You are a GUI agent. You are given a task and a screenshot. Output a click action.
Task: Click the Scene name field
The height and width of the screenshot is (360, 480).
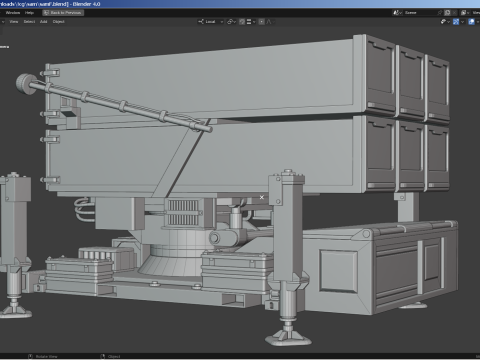pyautogui.click(x=419, y=13)
